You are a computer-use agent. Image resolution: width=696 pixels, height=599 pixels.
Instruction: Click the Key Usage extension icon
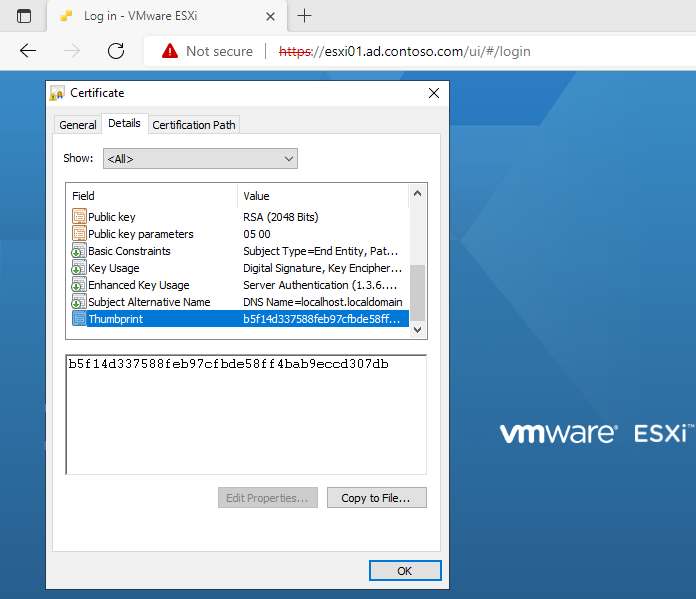[79, 268]
